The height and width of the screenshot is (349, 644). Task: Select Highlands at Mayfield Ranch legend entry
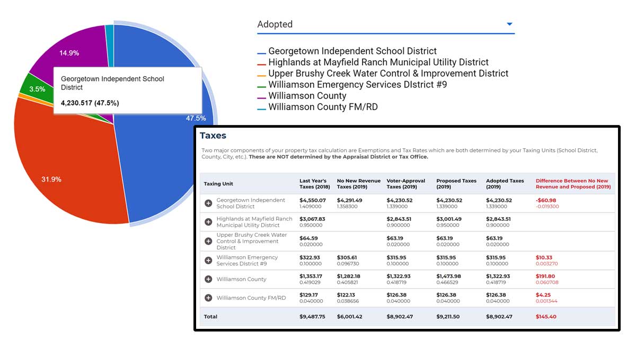[378, 62]
